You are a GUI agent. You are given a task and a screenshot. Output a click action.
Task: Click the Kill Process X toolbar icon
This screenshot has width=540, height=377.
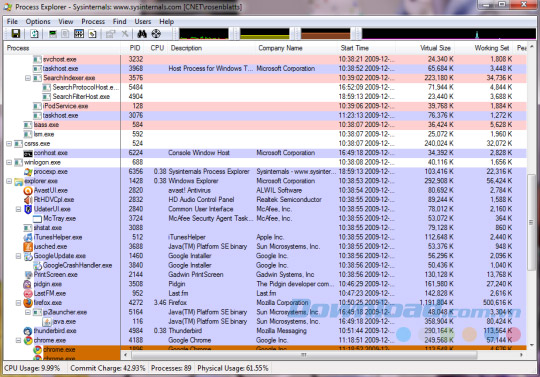(125, 34)
